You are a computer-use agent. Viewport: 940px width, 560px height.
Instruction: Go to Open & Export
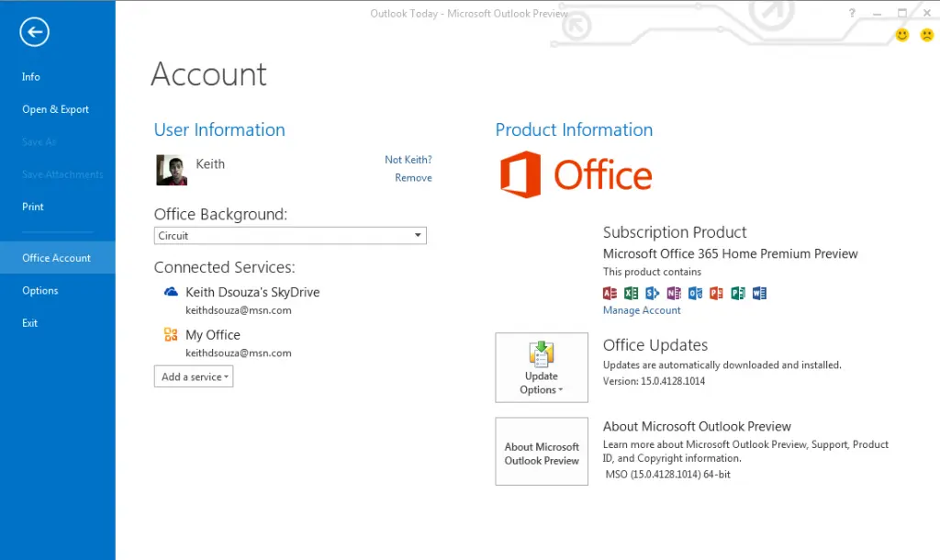55,109
